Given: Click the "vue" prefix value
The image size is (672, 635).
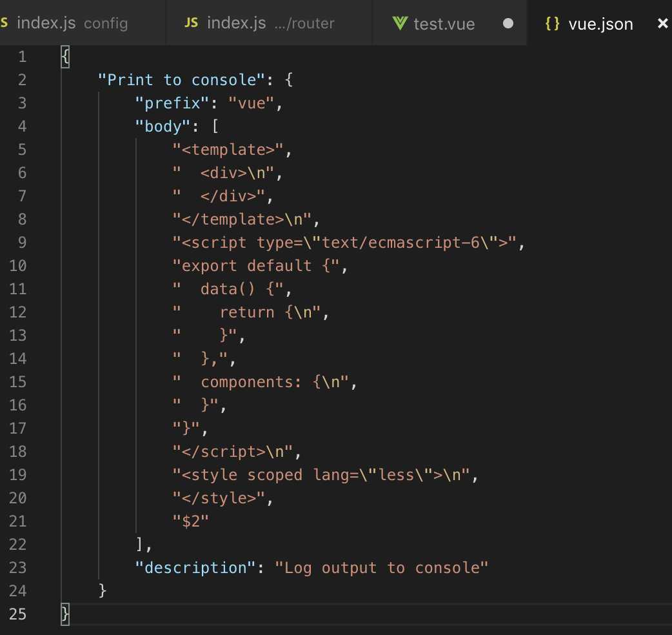Looking at the screenshot, I should (x=251, y=103).
